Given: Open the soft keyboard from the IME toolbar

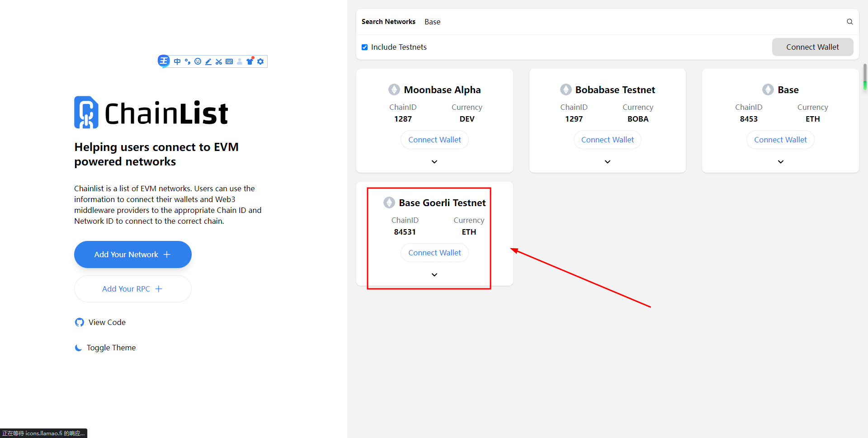Looking at the screenshot, I should (x=229, y=61).
